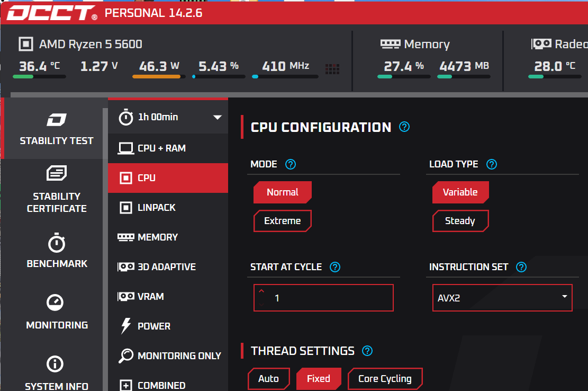
Task: Click the orange CPU power bar
Action: [159, 76]
